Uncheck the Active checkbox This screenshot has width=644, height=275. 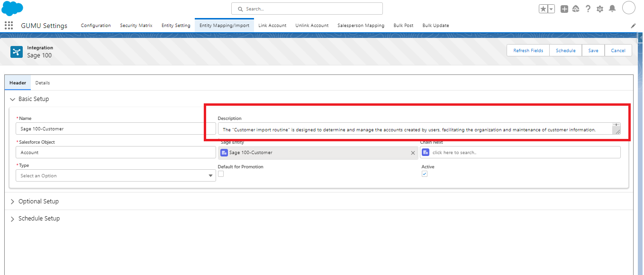[x=425, y=174]
